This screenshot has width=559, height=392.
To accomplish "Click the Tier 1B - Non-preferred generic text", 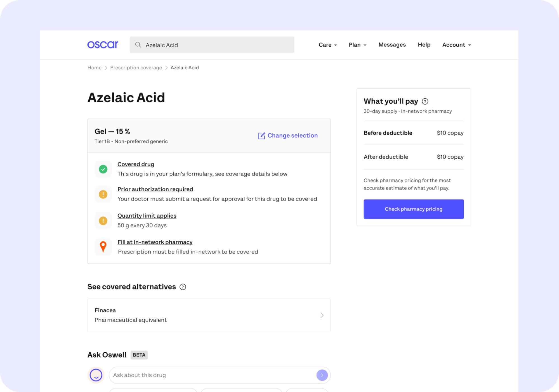I will coord(131,141).
